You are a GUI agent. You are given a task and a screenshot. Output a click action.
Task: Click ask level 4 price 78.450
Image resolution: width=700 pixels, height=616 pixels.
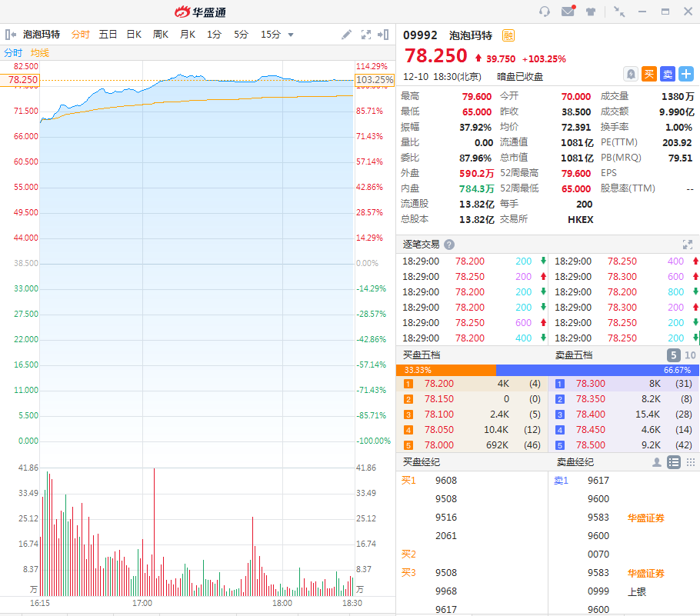point(591,430)
